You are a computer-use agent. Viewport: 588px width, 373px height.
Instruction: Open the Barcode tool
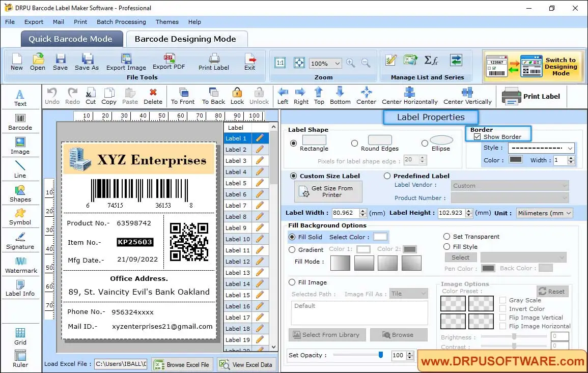pyautogui.click(x=20, y=121)
